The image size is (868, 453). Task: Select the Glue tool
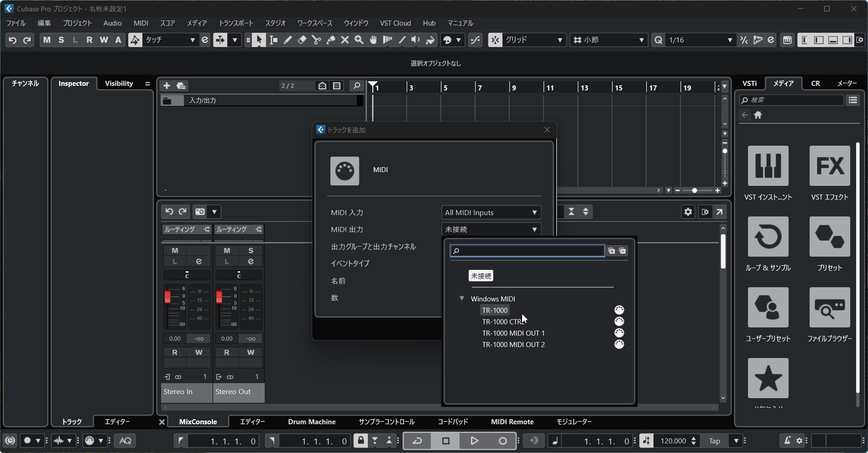point(330,40)
